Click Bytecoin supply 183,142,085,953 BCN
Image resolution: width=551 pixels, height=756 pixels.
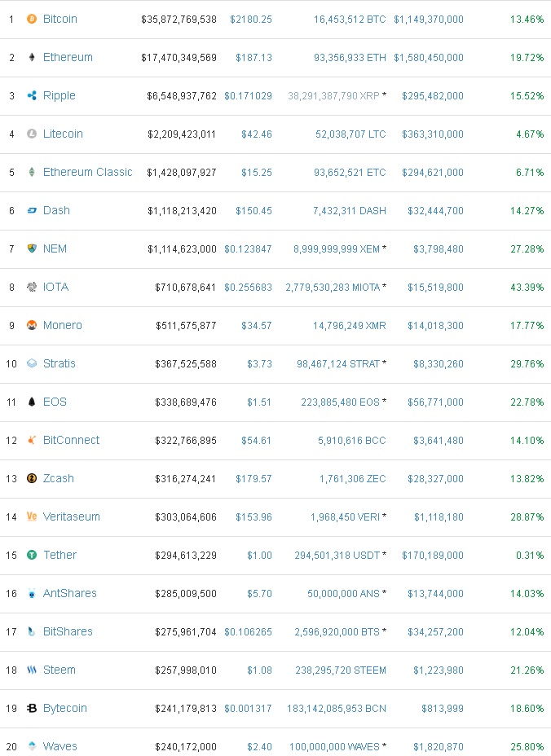click(x=337, y=708)
